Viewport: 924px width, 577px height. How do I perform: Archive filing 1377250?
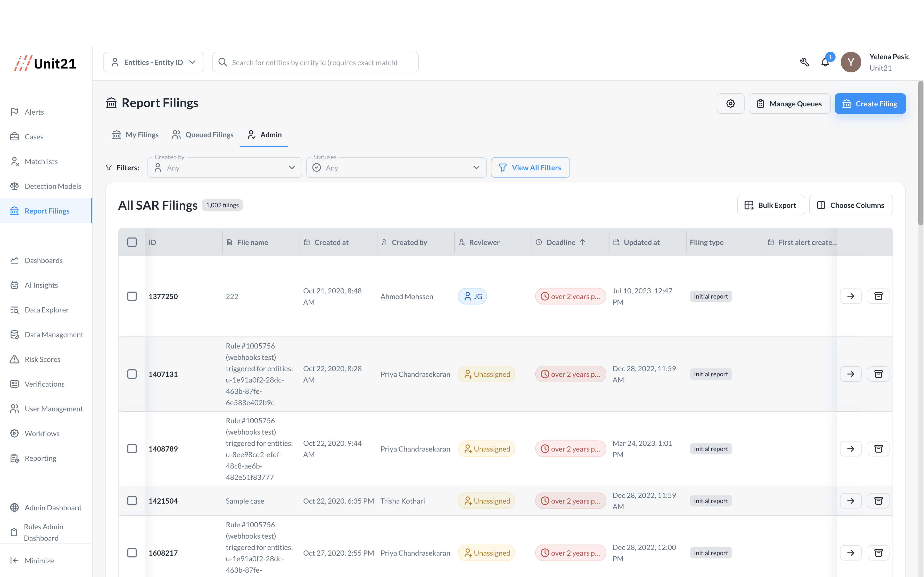(878, 296)
